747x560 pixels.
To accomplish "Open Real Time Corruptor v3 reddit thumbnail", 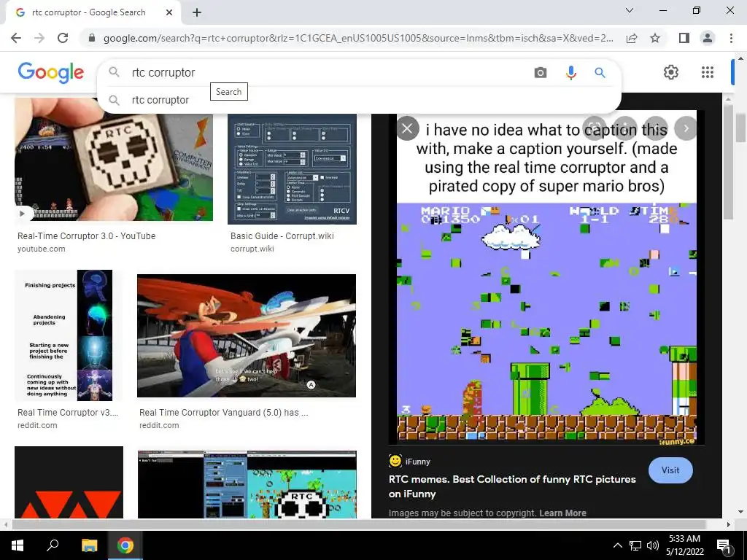I will coord(69,335).
